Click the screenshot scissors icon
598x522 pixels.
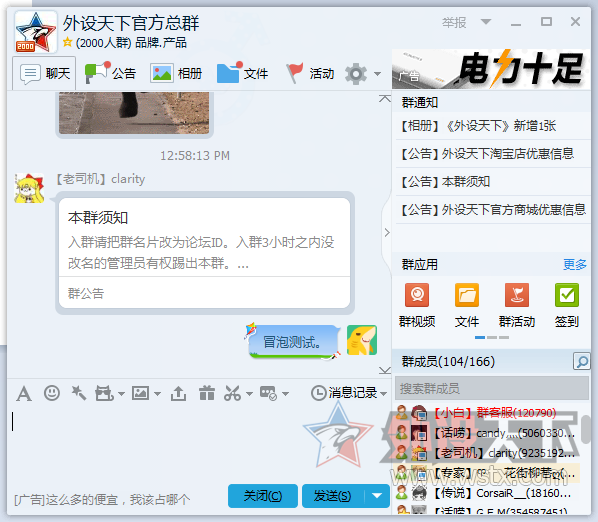(232, 393)
